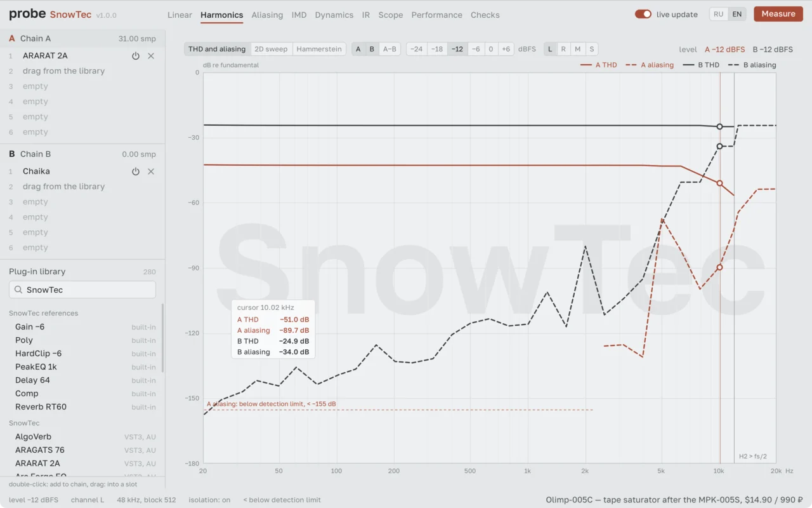Set the test level to −24 dBFS
Viewport: 812px width, 508px height.
click(416, 49)
